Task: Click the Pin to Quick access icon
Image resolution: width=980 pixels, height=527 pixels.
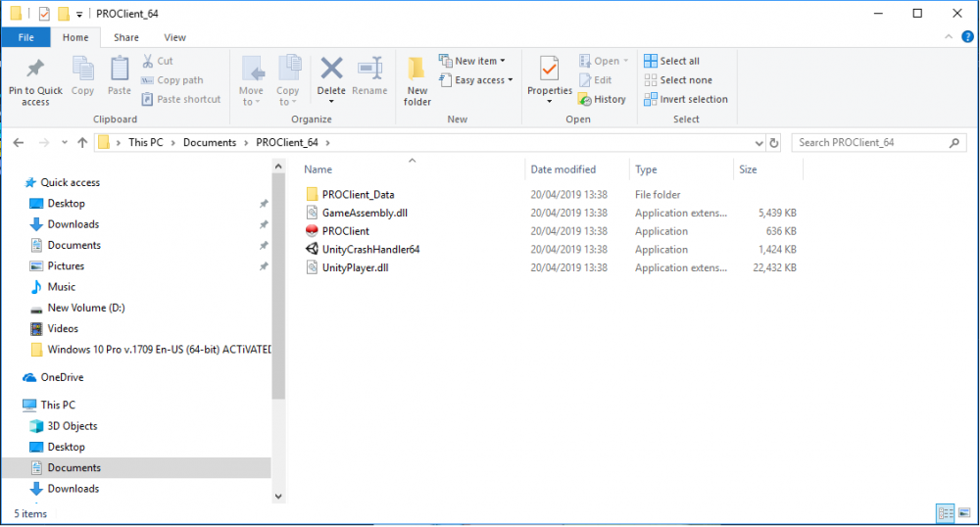Action: click(x=35, y=70)
